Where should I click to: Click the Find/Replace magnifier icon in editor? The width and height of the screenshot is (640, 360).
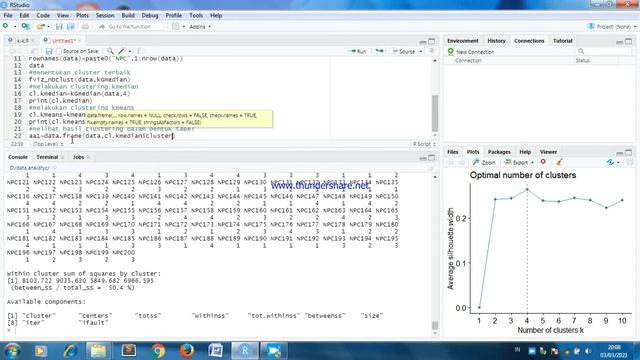coord(110,51)
